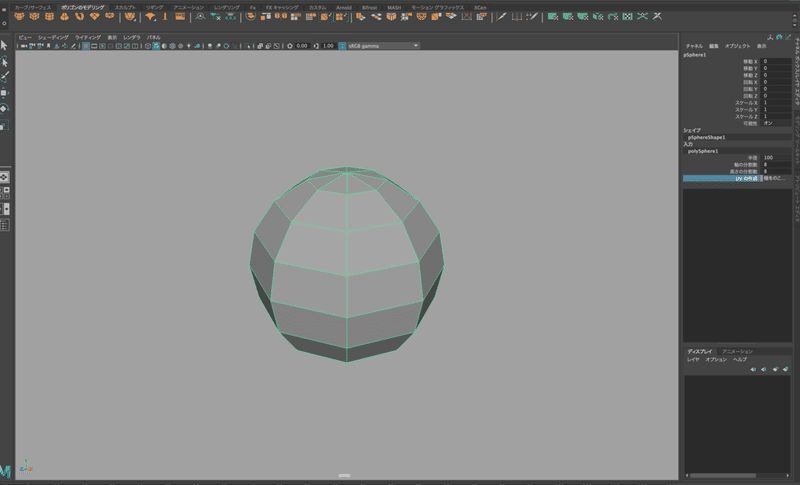Select the Multi-Cut knife tool on shelf

tap(501, 16)
